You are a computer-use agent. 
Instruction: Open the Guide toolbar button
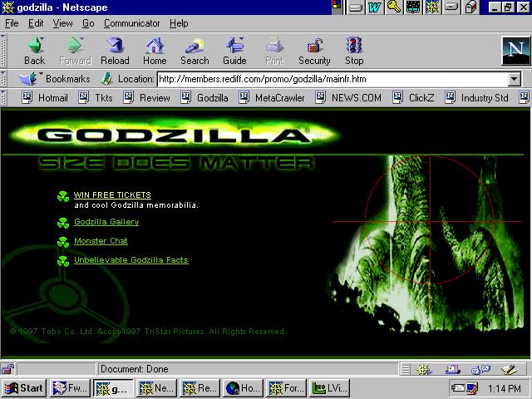[234, 51]
